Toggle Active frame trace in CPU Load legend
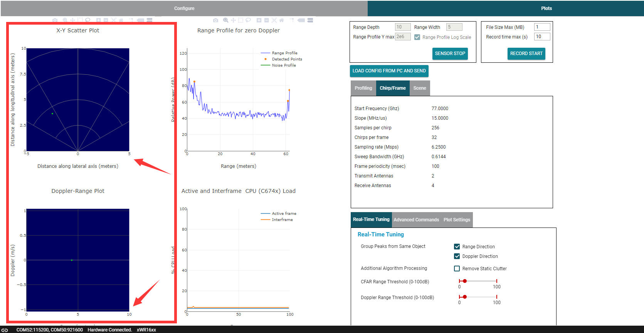 278,214
